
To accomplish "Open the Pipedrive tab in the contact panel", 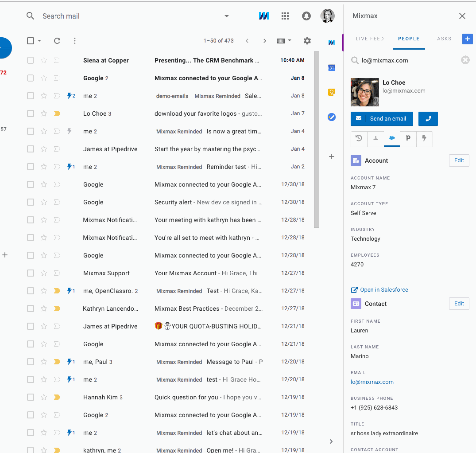I will (408, 139).
